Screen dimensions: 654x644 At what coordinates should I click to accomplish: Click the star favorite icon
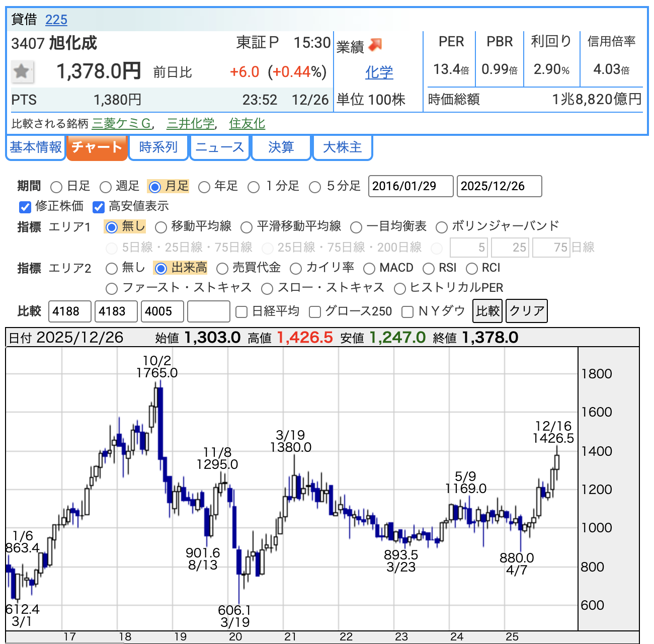(x=22, y=71)
